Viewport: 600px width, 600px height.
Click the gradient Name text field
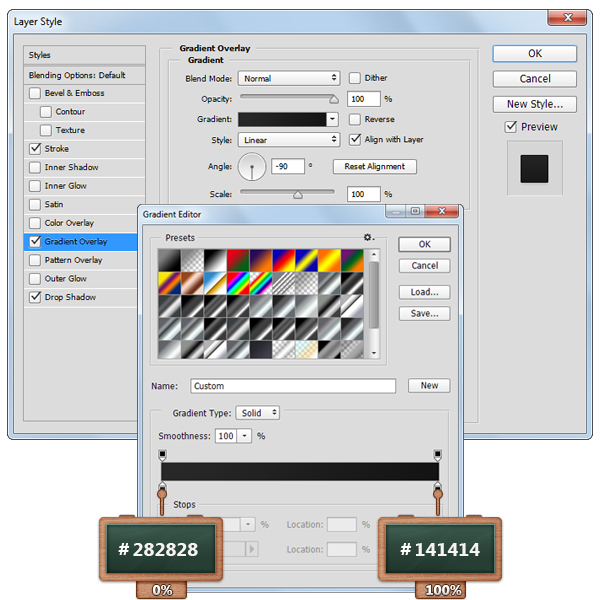[292, 386]
